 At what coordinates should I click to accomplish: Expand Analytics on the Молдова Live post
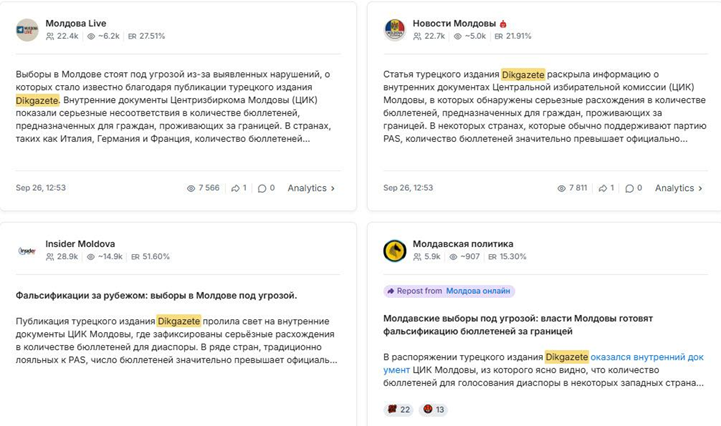(311, 188)
